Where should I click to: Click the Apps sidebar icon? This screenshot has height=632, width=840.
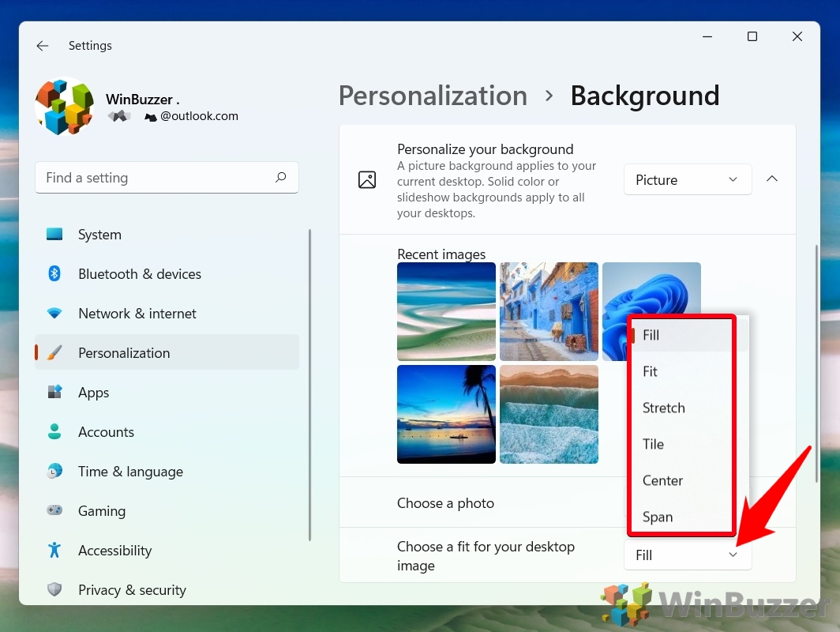click(x=54, y=393)
